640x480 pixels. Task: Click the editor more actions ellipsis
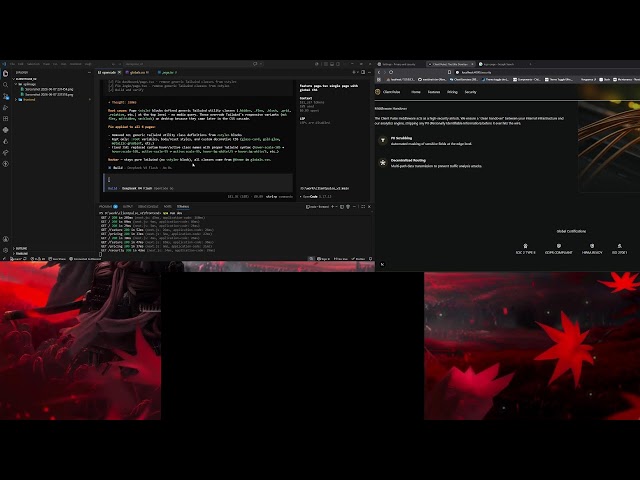pos(369,73)
